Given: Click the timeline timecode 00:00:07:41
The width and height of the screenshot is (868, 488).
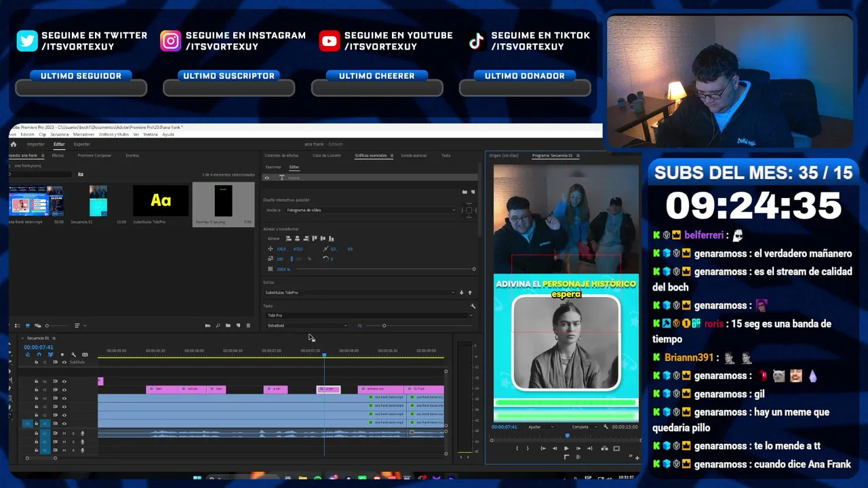Looking at the screenshot, I should tap(39, 347).
